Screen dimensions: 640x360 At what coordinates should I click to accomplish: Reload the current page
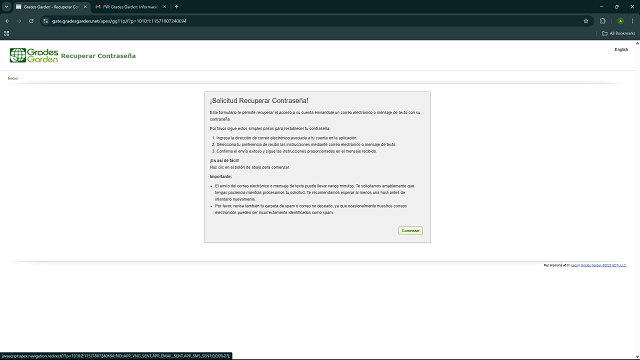pyautogui.click(x=31, y=21)
